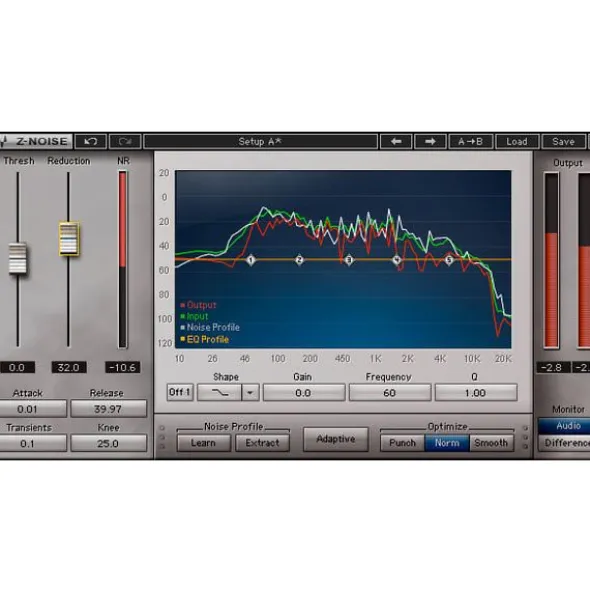This screenshot has width=590, height=591.
Task: Click the Transients value 0.1
Action: [x=33, y=443]
